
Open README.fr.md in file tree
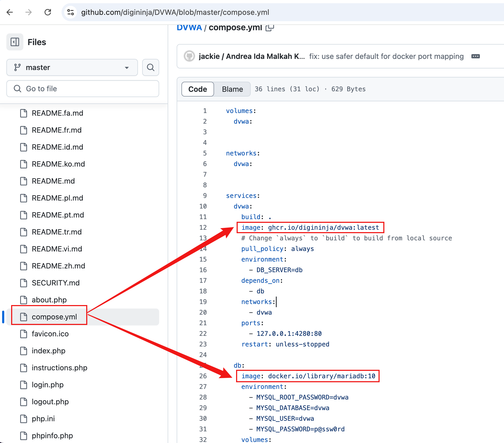coord(57,130)
